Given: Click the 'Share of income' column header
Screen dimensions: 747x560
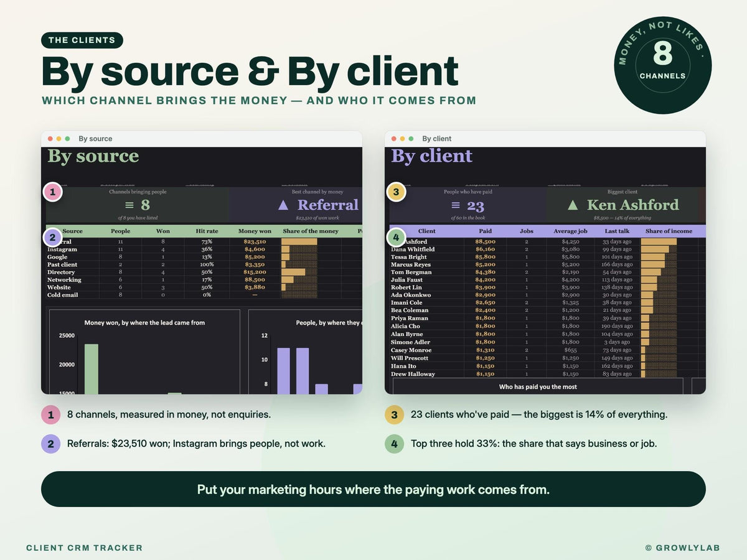Looking at the screenshot, I should tap(669, 231).
